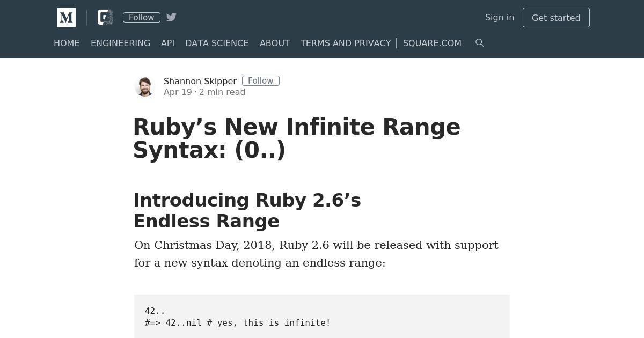
Task: Open the ENGINEERING section
Action: 120,43
